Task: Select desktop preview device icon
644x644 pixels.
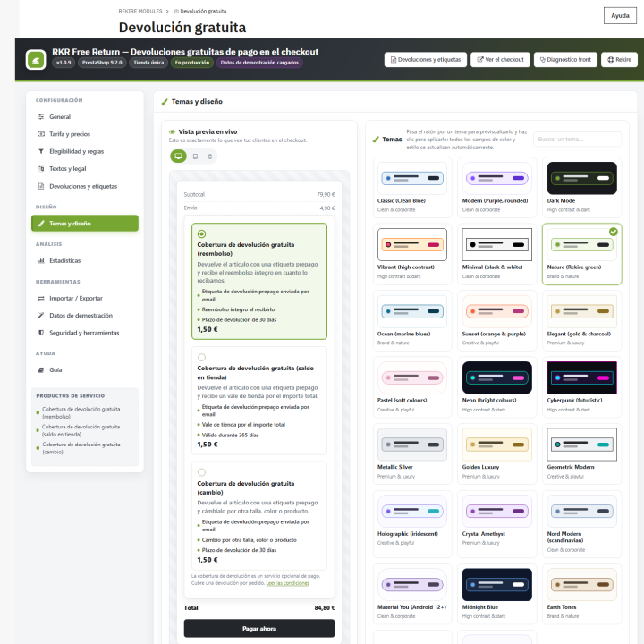Action: point(178,156)
